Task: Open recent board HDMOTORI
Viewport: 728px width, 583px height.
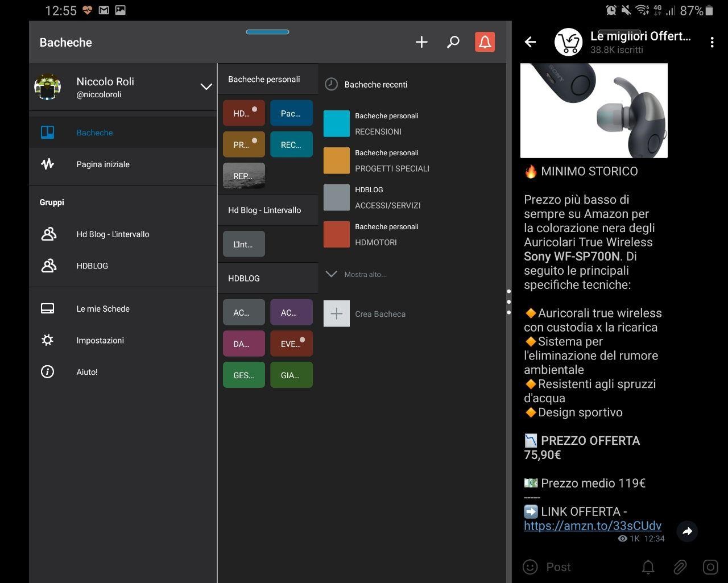Action: click(412, 235)
